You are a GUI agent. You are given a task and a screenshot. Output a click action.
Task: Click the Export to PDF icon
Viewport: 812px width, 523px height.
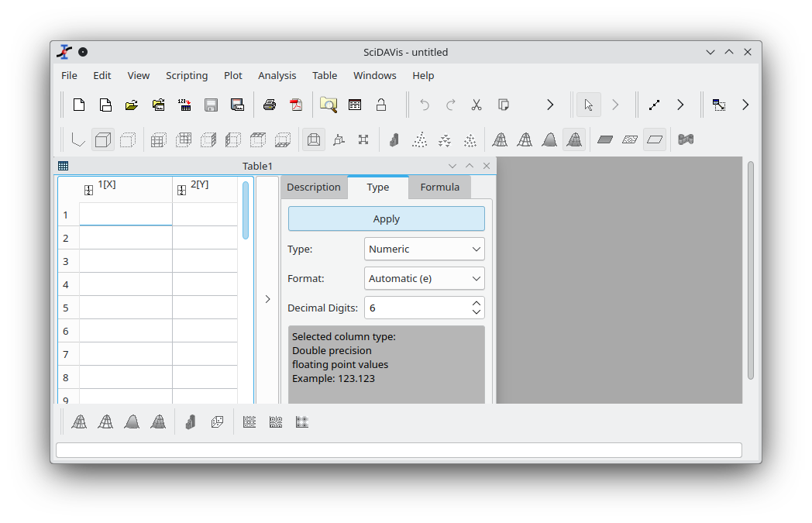[296, 105]
